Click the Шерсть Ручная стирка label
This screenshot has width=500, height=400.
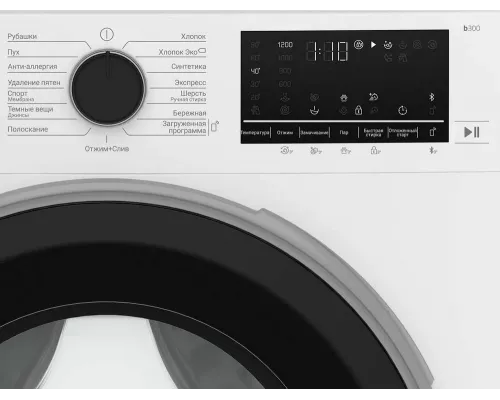click(x=188, y=96)
